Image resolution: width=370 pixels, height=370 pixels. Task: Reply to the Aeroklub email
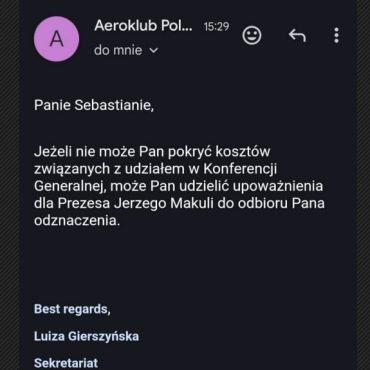tap(297, 35)
